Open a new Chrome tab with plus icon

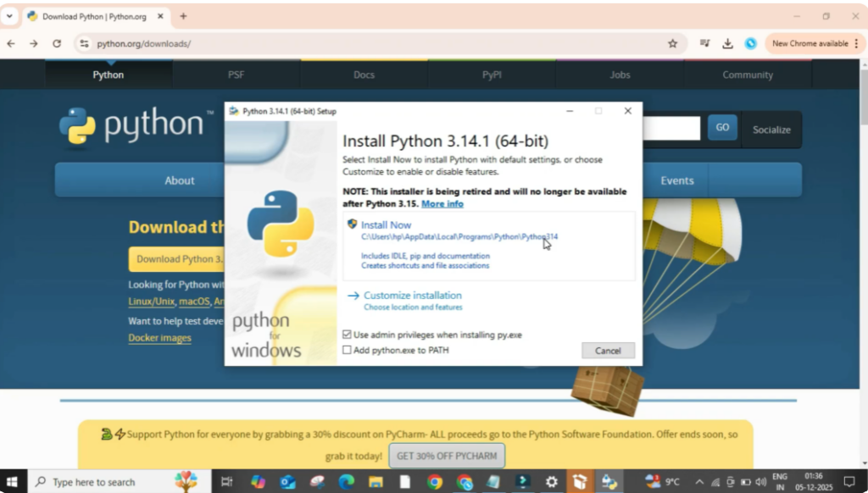coord(183,16)
